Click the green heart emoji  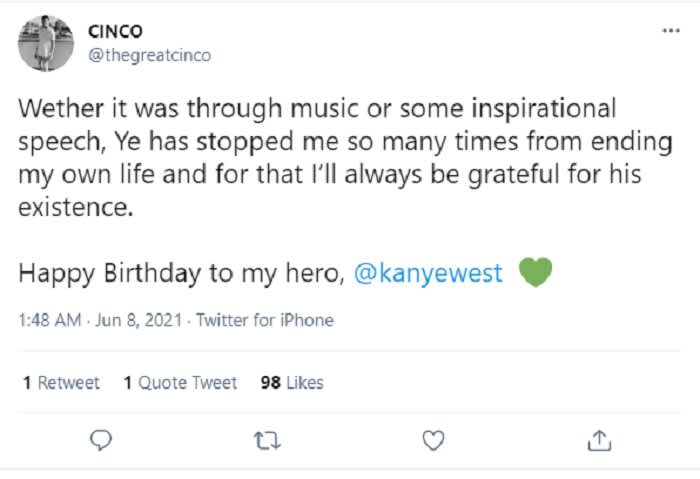(535, 272)
